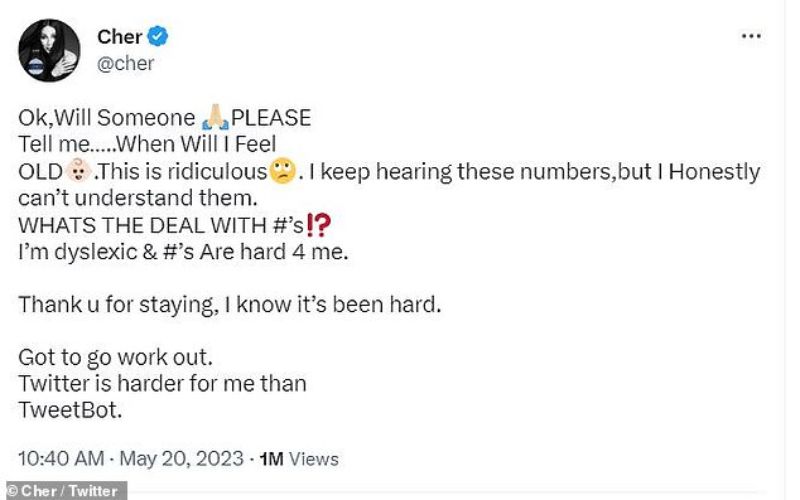Click the line 'WHATS THE DEAL WITH #'s'
Viewport: 800px width, 500px height.
[160, 225]
